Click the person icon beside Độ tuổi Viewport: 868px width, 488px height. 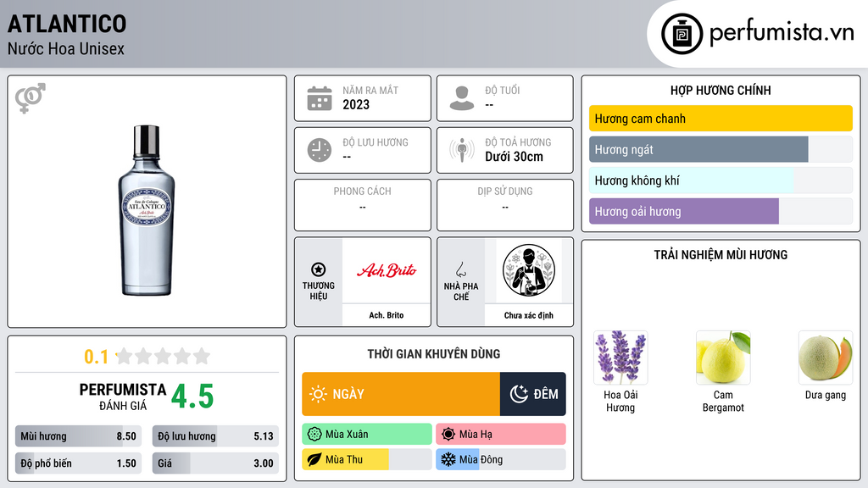click(462, 98)
